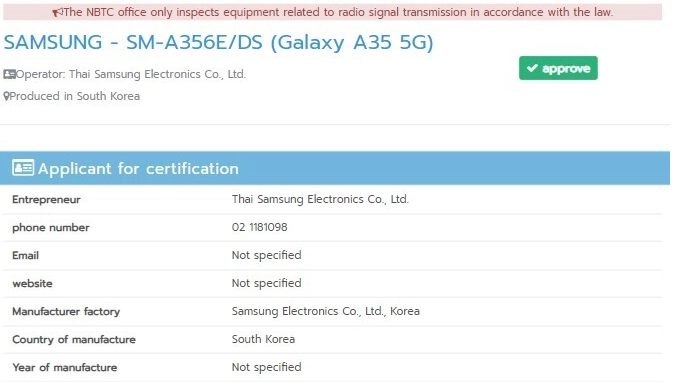
Task: Click the green approve button
Action: [x=558, y=68]
